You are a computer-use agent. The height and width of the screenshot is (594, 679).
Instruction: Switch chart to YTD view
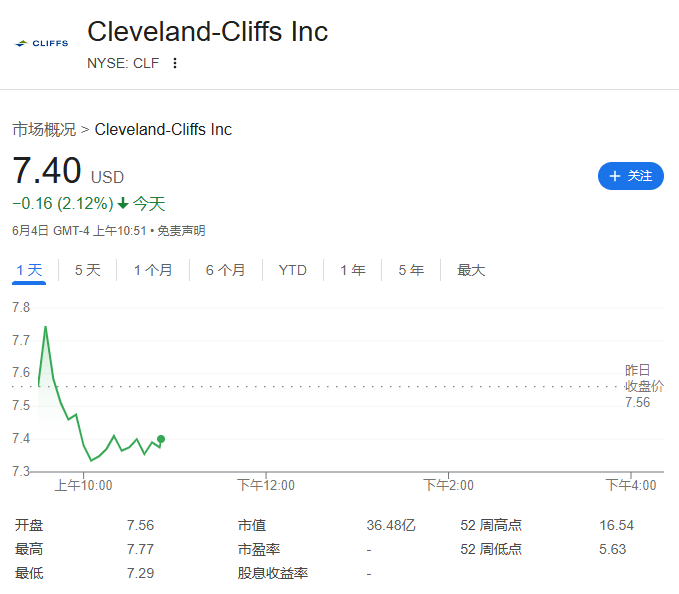[293, 270]
